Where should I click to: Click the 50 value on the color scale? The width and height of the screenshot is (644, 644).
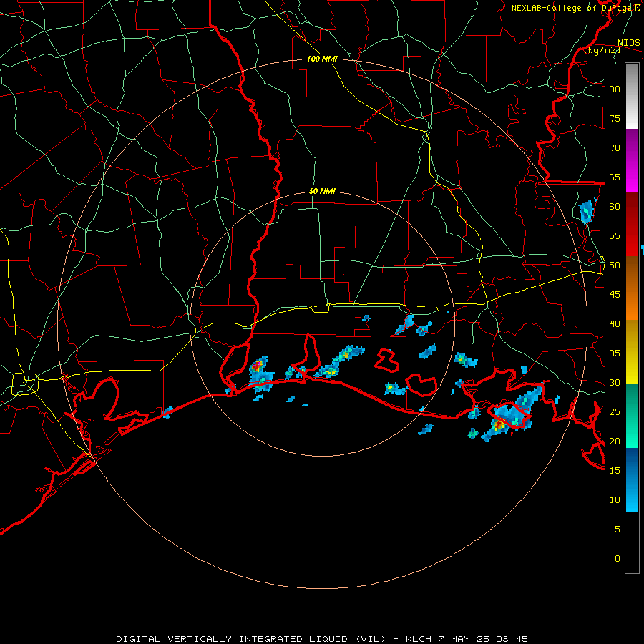point(615,265)
